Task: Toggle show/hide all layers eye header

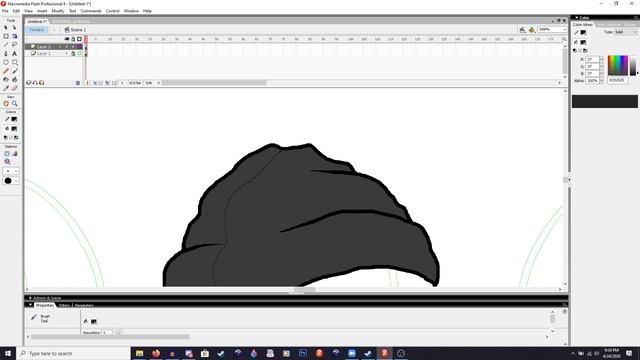Action: 67,39
